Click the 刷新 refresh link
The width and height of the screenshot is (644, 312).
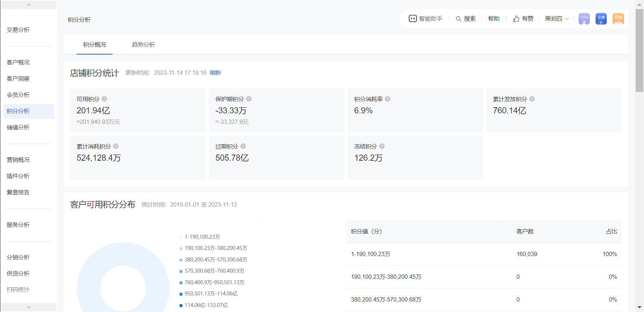[x=215, y=73]
